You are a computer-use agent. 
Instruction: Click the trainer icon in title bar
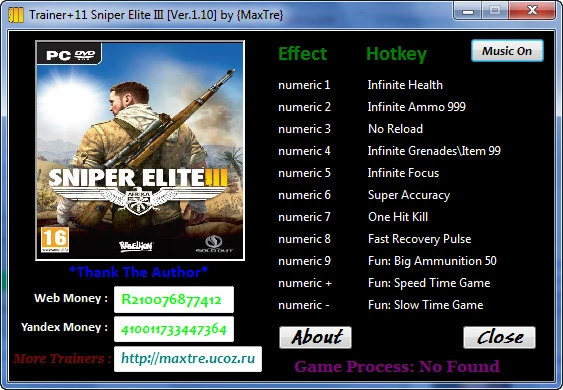point(16,15)
